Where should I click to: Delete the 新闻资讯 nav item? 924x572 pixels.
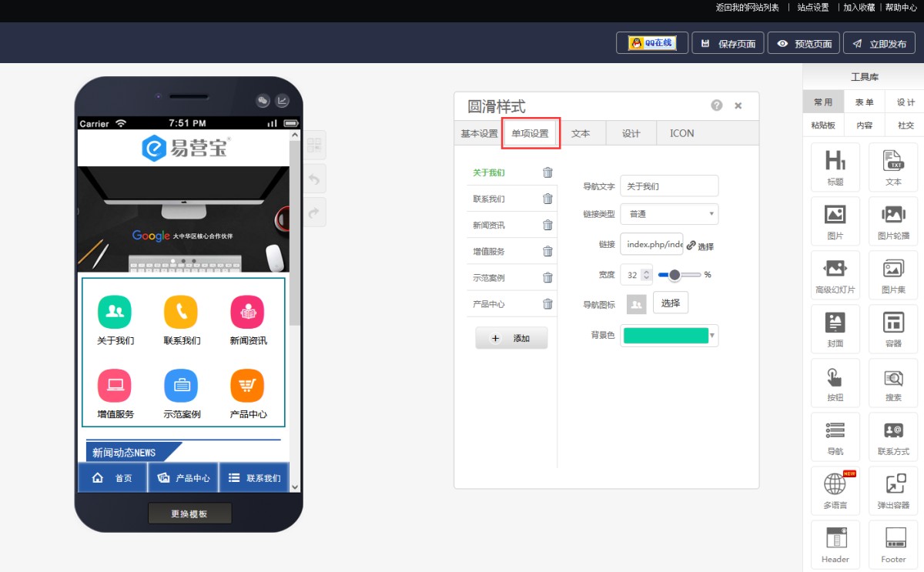pos(547,225)
